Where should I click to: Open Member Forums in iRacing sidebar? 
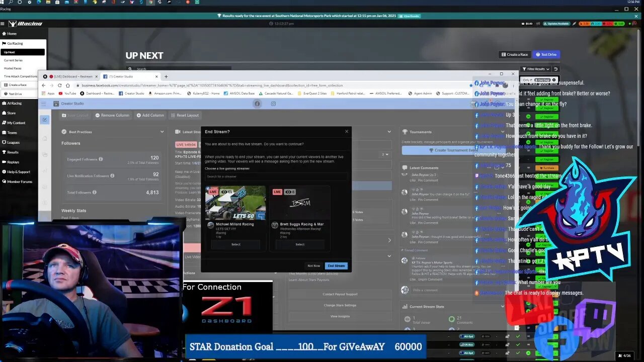click(x=17, y=182)
